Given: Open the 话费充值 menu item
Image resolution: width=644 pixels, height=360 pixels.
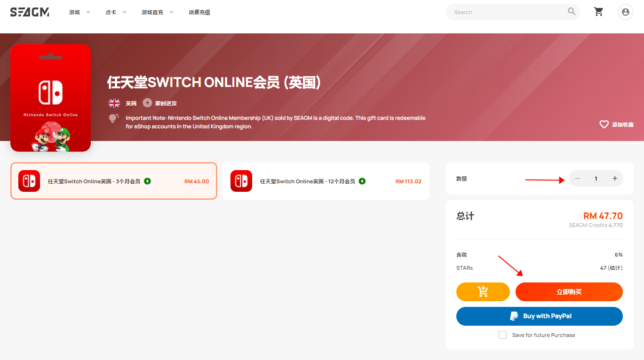Looking at the screenshot, I should (199, 12).
